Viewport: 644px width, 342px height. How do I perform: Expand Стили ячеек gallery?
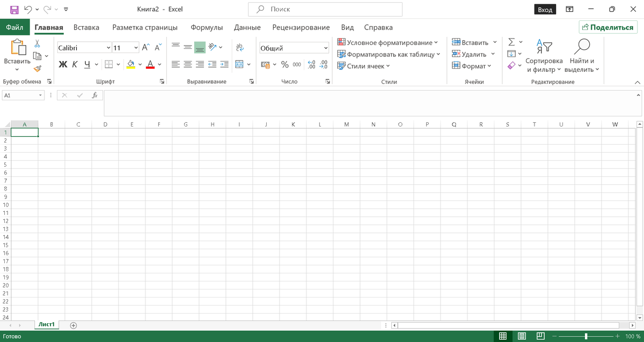pyautogui.click(x=363, y=66)
